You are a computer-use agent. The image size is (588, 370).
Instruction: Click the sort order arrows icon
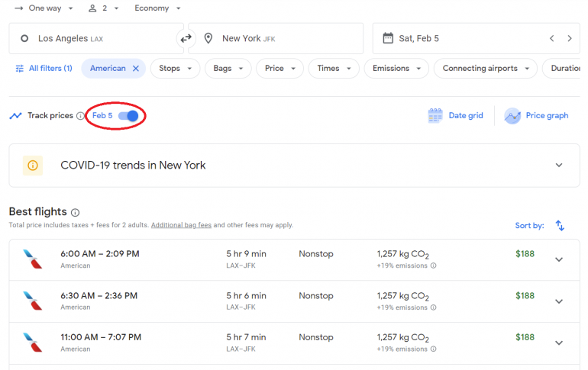(560, 226)
